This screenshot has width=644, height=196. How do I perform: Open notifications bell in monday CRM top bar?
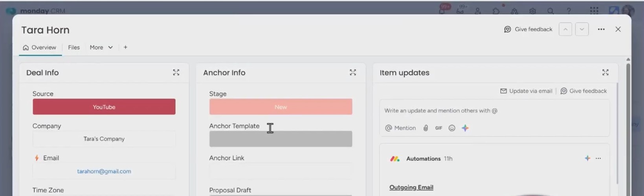442,11
